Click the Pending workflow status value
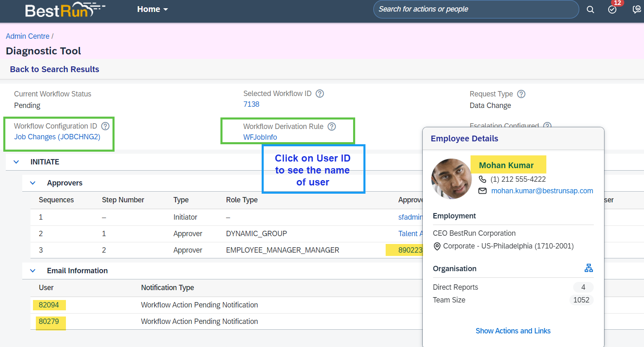This screenshot has height=347, width=644. [27, 106]
